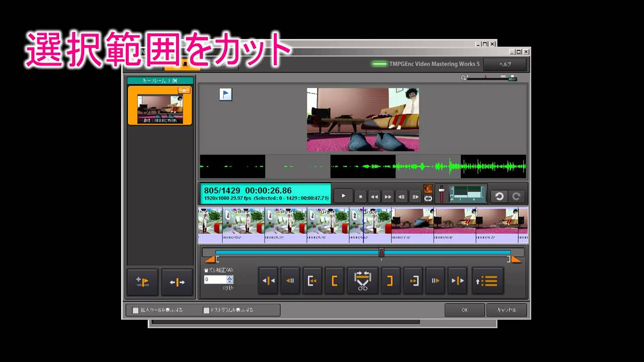Click the rewind double-arrow button
Screen dimensions: 644x362
[x=374, y=197]
